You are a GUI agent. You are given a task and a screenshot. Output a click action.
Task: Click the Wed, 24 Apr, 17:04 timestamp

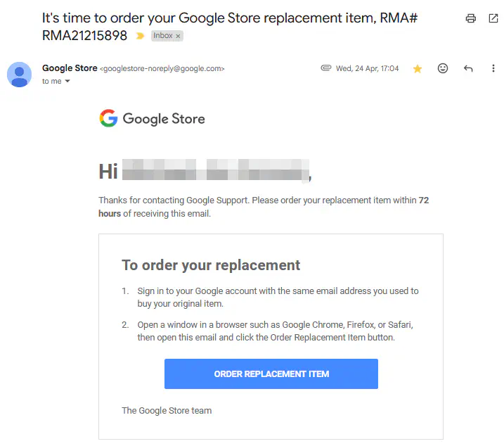367,69
